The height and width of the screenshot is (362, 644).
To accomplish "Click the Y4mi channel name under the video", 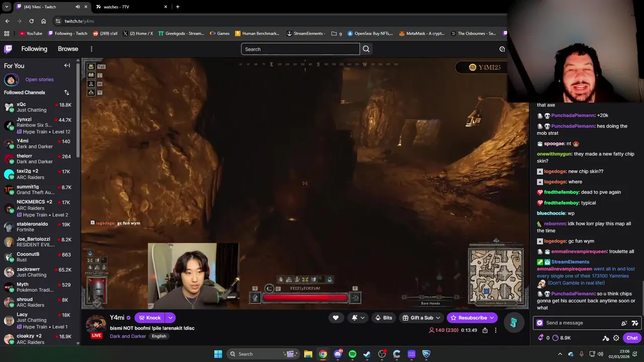I will pos(117,318).
